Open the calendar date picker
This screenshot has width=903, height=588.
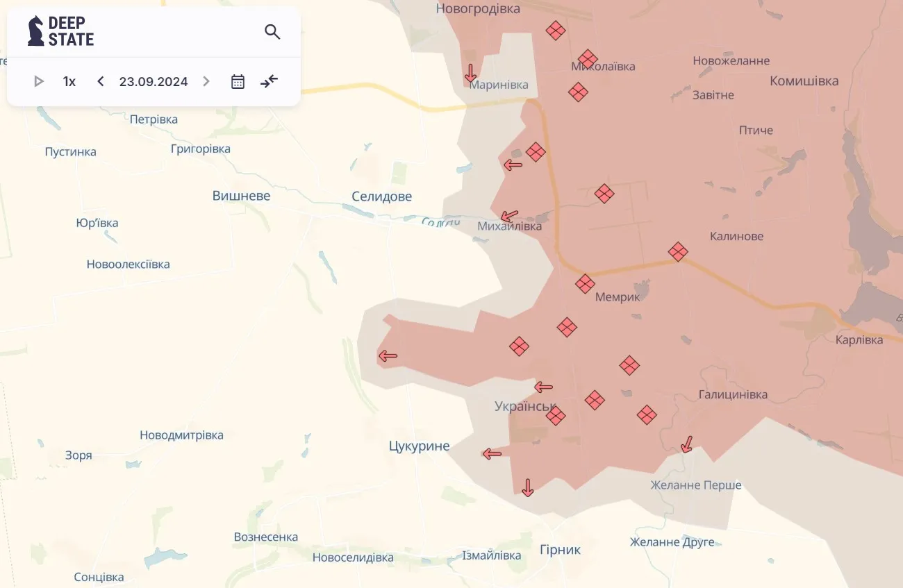[238, 81]
